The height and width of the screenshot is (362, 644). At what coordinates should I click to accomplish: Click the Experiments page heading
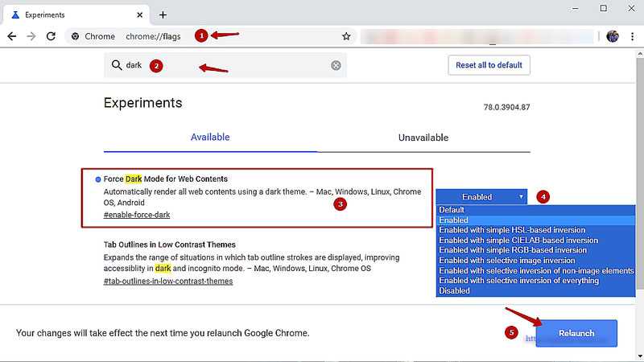coord(143,103)
